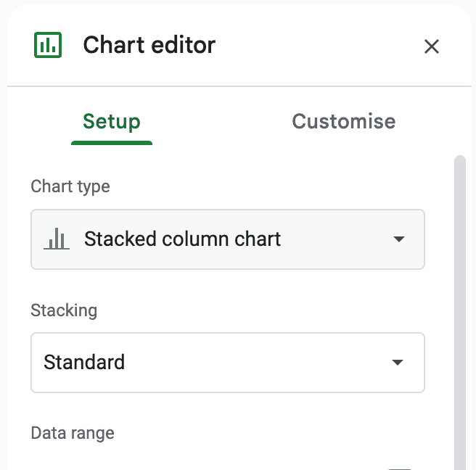Click the Data range label

(73, 433)
